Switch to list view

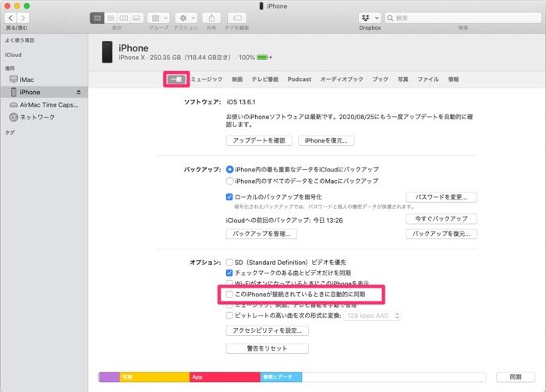[x=111, y=18]
